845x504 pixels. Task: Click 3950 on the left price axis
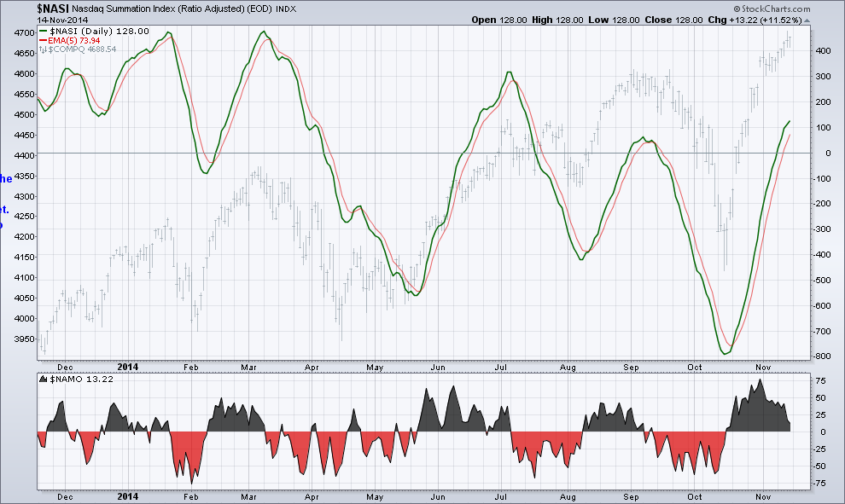[x=24, y=339]
